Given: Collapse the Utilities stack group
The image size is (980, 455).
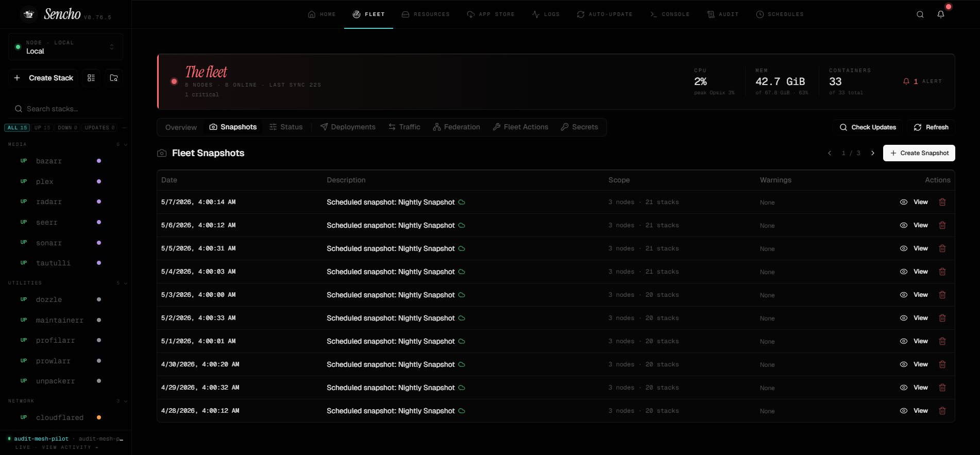Looking at the screenshot, I should pyautogui.click(x=126, y=283).
